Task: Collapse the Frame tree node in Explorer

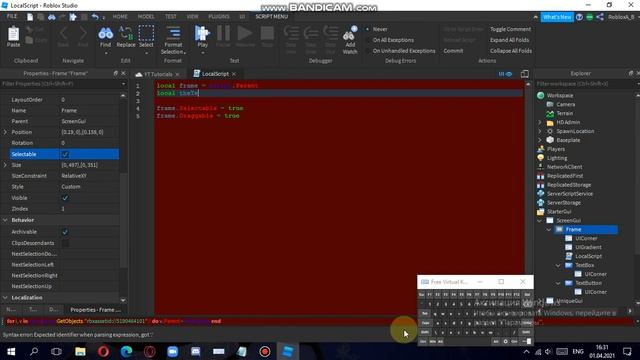Action: 549,229
